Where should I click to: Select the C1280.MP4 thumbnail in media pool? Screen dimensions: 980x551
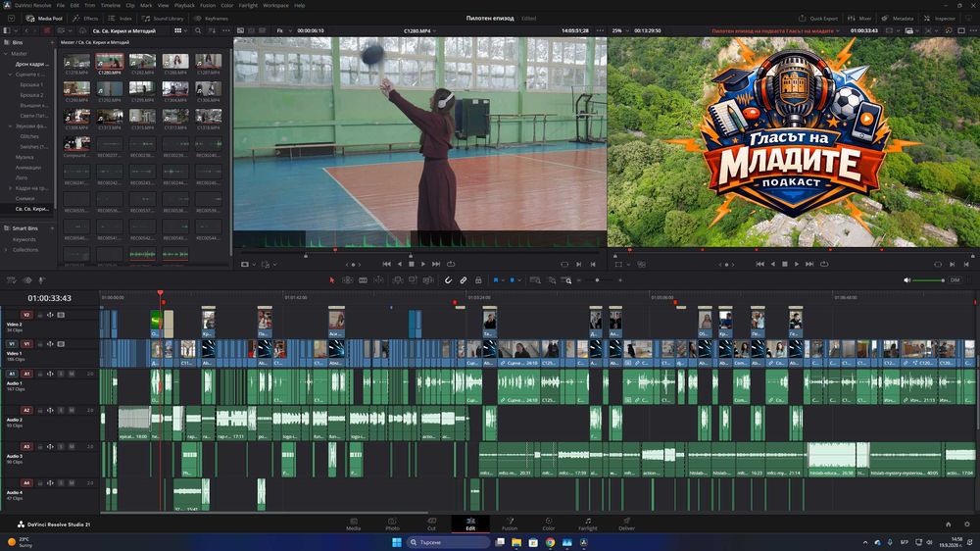click(x=110, y=64)
